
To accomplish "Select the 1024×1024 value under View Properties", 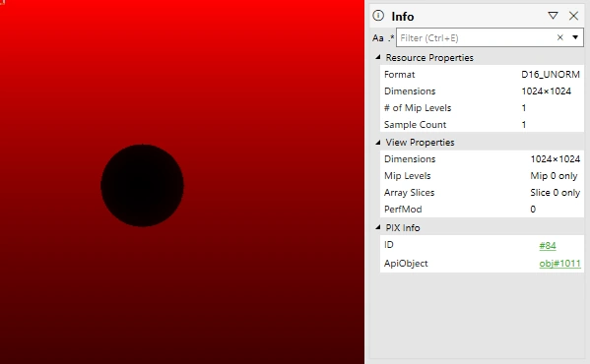I will [555, 159].
